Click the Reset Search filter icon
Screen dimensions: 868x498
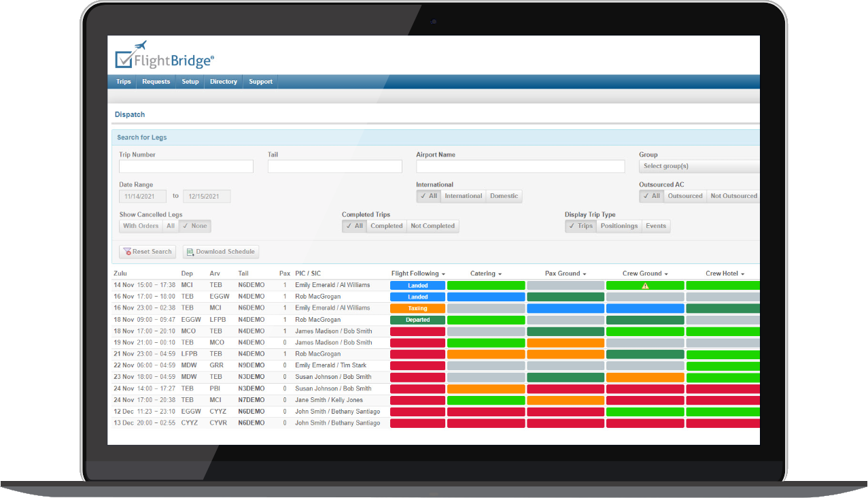coord(126,252)
